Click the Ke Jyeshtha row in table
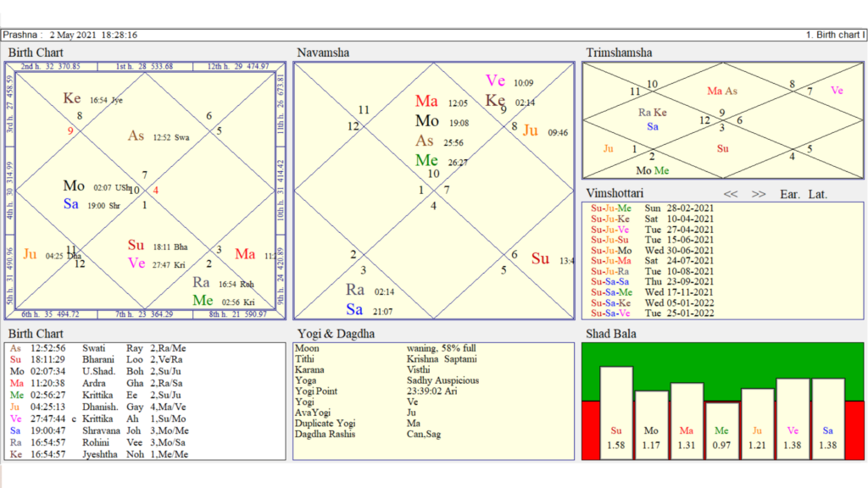Viewport: 868px width, 488px height. click(100, 454)
